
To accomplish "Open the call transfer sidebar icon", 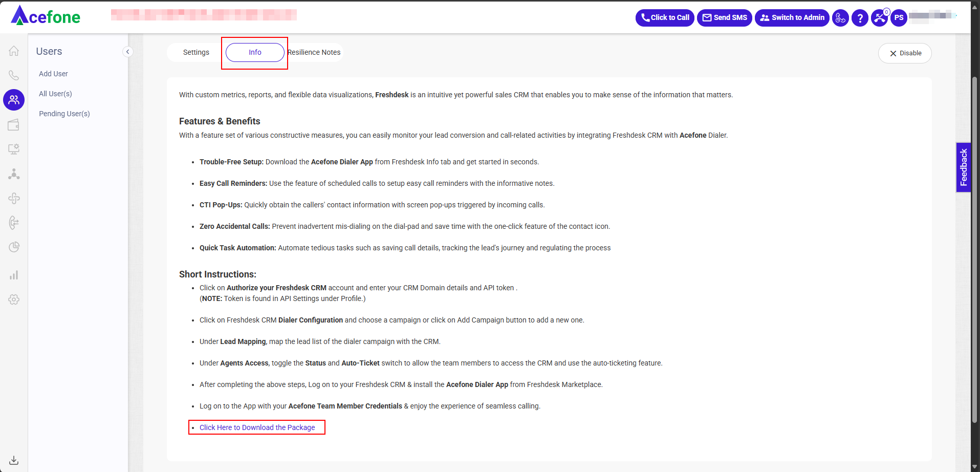I will [14, 223].
